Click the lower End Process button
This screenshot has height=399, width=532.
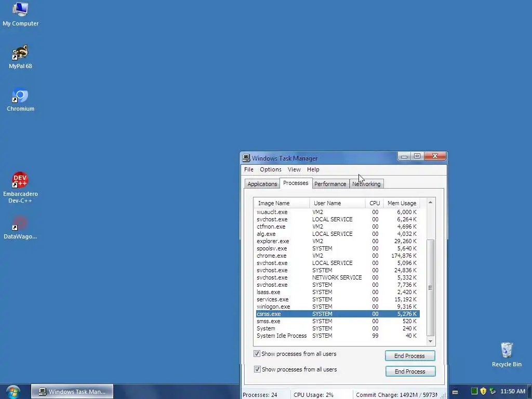click(410, 371)
